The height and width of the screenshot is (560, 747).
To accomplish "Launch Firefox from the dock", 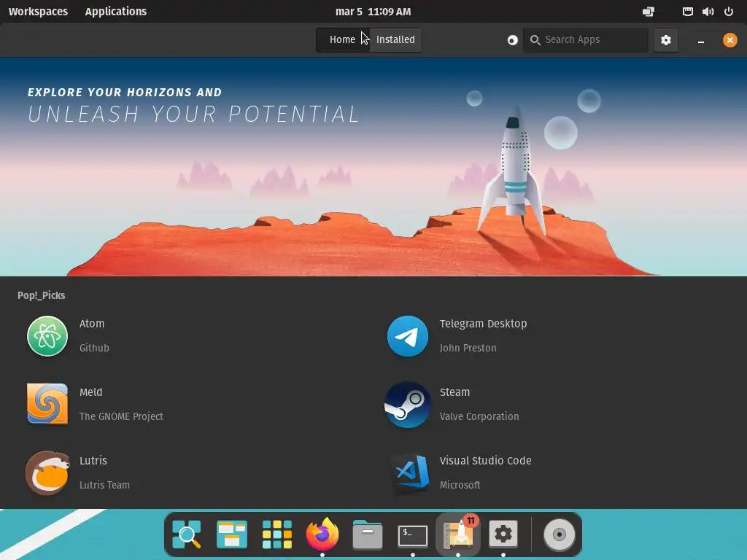I will tap(322, 534).
